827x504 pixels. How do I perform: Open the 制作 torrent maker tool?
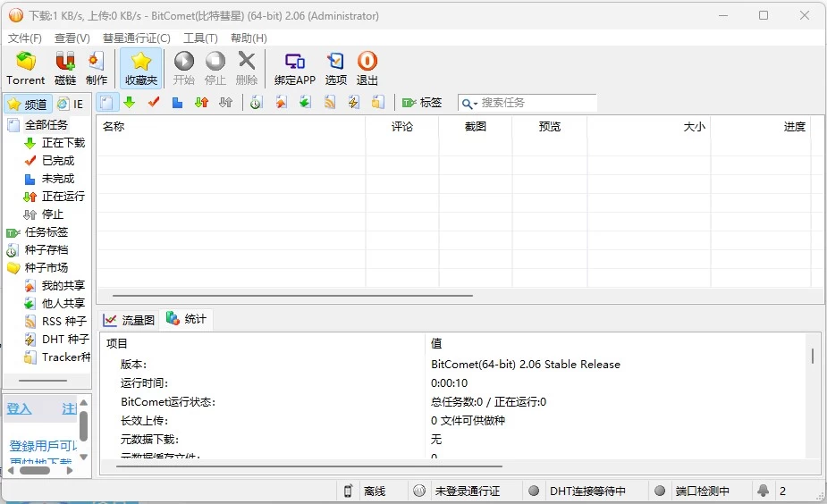coord(97,68)
